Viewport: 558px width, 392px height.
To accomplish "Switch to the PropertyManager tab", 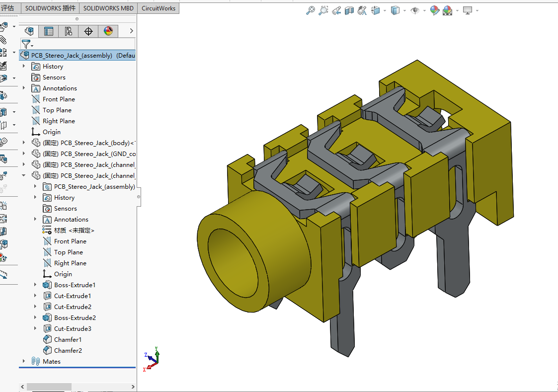I will (48, 31).
